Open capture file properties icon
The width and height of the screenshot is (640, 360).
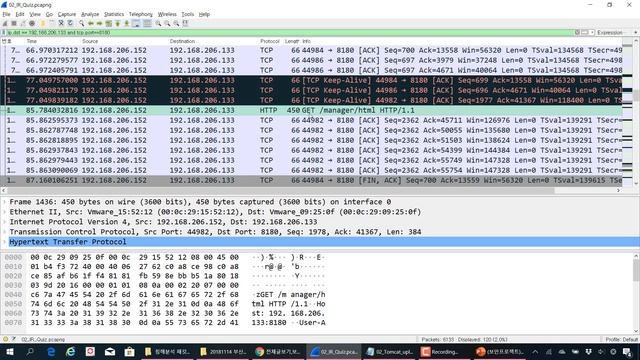click(14, 339)
